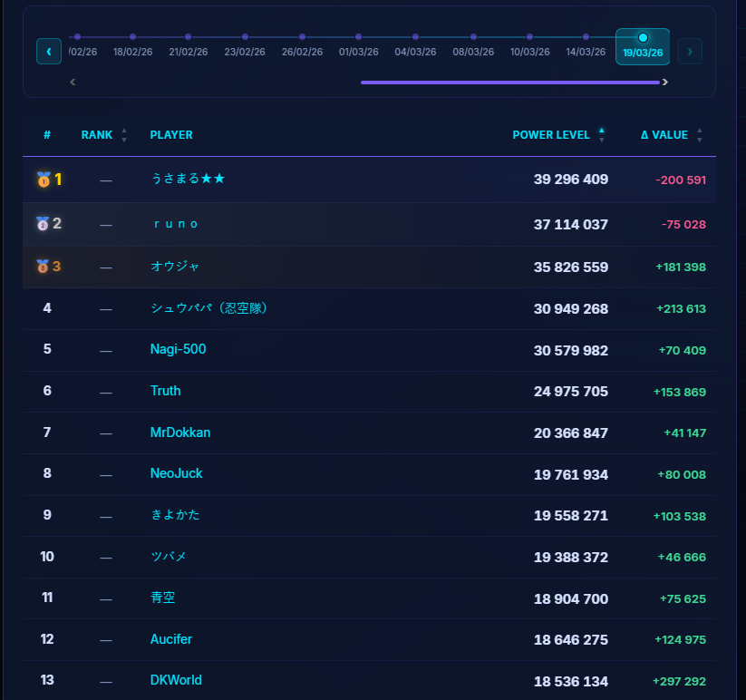The image size is (746, 700).
Task: Click the ascending arrow on POWER LEVEL sorter
Action: pos(600,130)
